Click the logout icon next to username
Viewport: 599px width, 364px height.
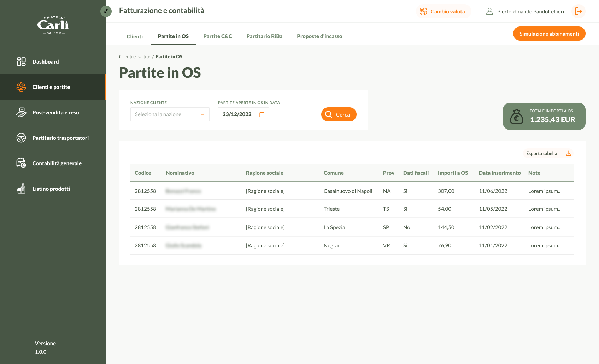click(579, 12)
